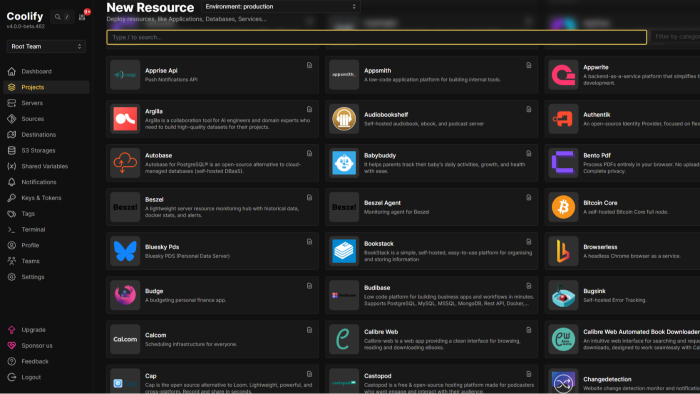Expand the Root Team selector
The height and width of the screenshot is (394, 700).
pos(46,46)
